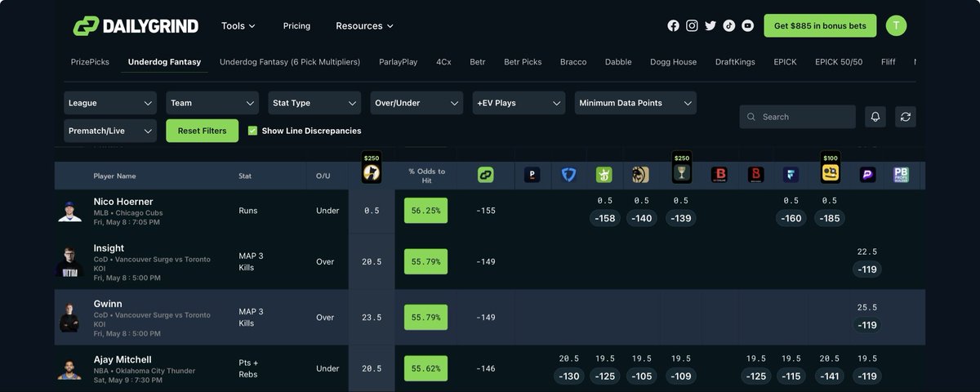The image size is (980, 392).
Task: Open the +EV Plays filter dropdown
Action: pyautogui.click(x=519, y=103)
